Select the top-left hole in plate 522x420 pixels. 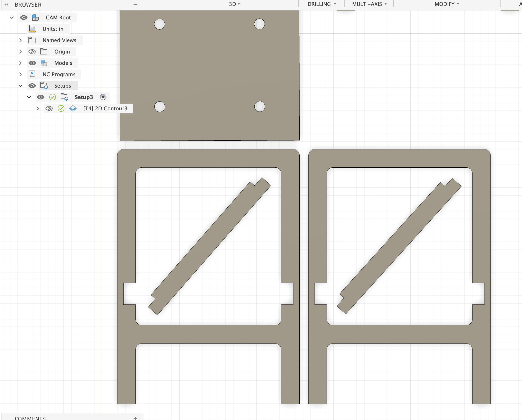[160, 24]
